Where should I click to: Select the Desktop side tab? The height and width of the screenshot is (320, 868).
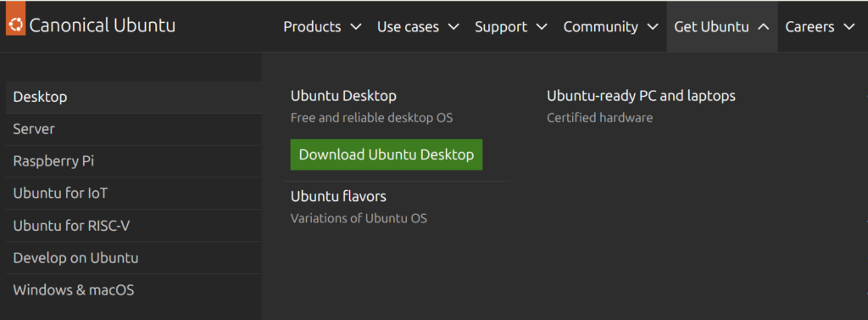133,97
